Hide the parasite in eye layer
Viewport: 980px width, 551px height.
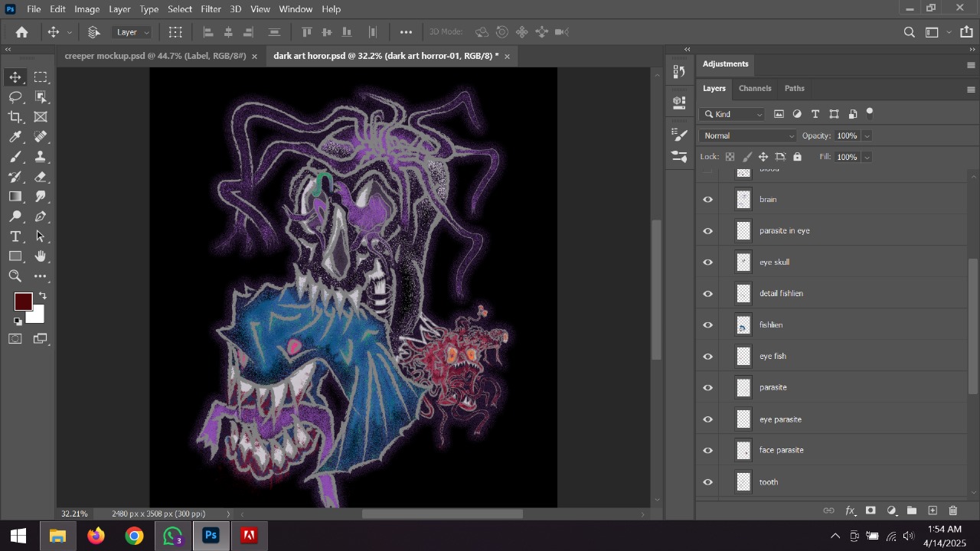[x=708, y=231]
